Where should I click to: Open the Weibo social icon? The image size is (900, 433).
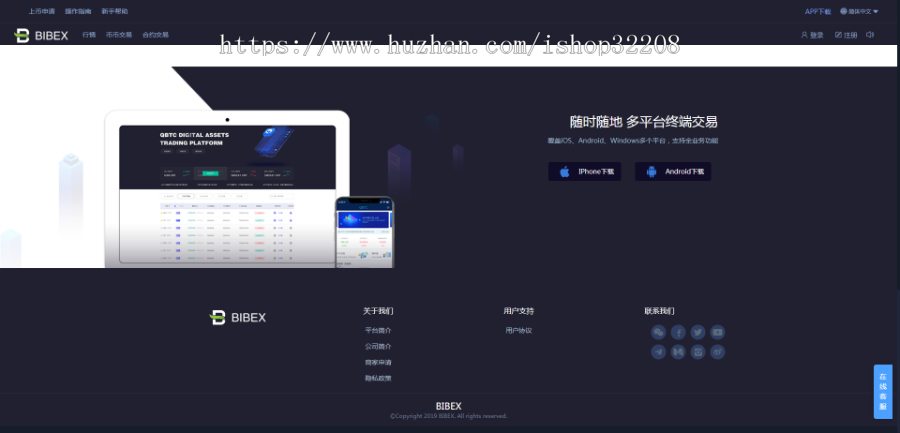pyautogui.click(x=717, y=351)
